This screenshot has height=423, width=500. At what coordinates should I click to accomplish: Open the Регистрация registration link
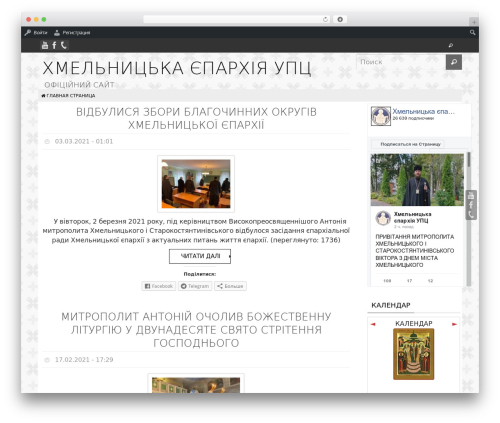(76, 33)
